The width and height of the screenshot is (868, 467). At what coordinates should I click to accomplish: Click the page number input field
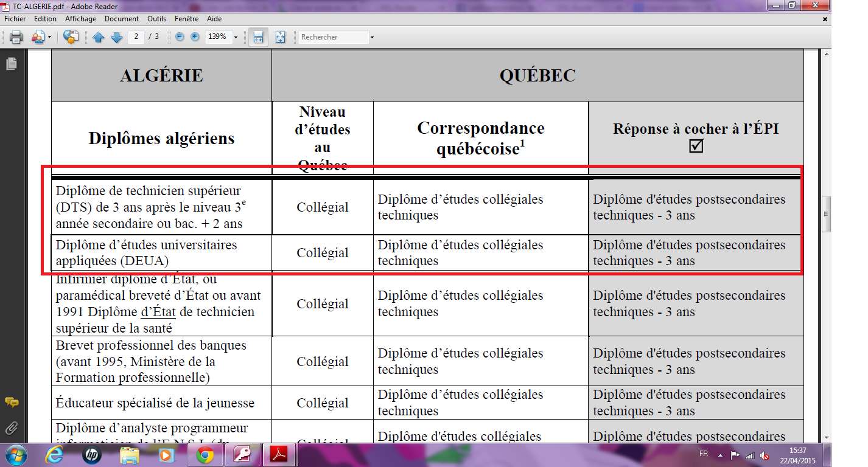pos(136,37)
